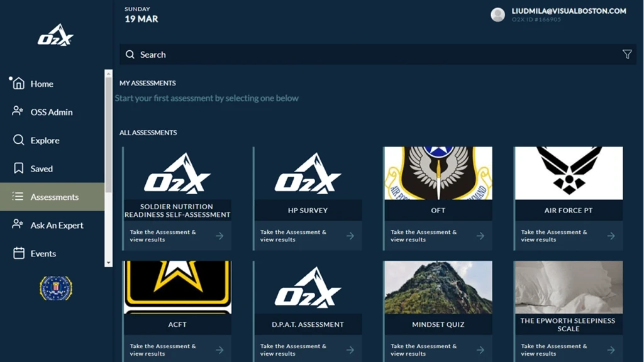Viewport: 644px width, 362px height.
Task: Click the Events calendar icon
Action: point(18,253)
